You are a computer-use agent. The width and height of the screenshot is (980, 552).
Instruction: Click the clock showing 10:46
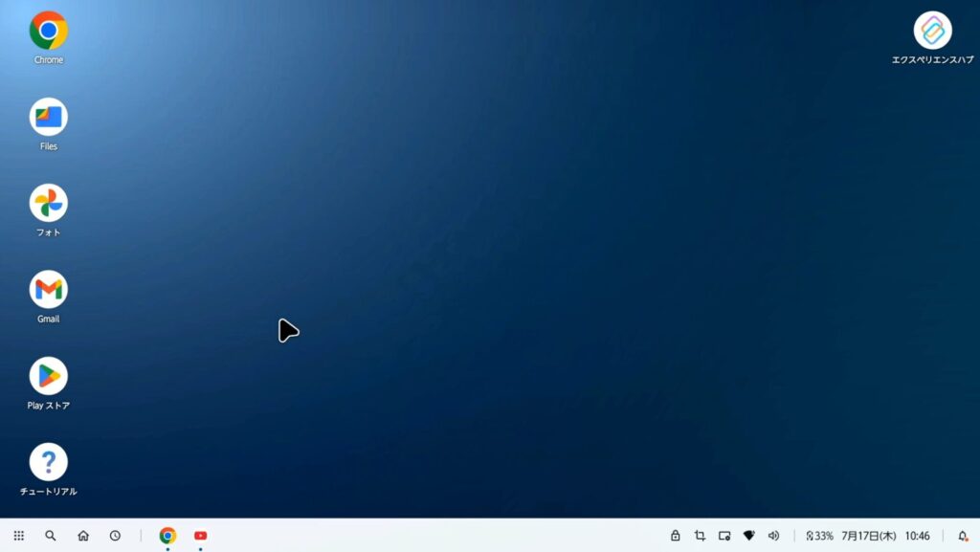coord(918,536)
